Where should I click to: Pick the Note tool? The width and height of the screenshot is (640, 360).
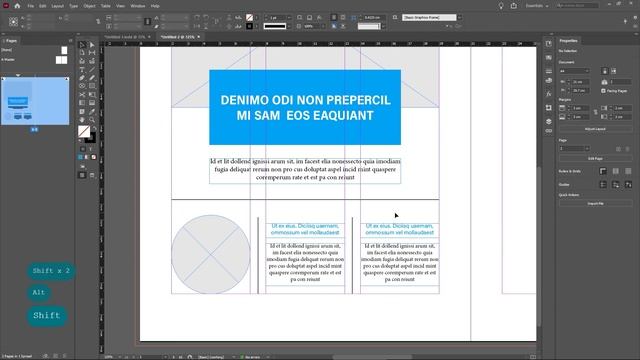coord(82,111)
